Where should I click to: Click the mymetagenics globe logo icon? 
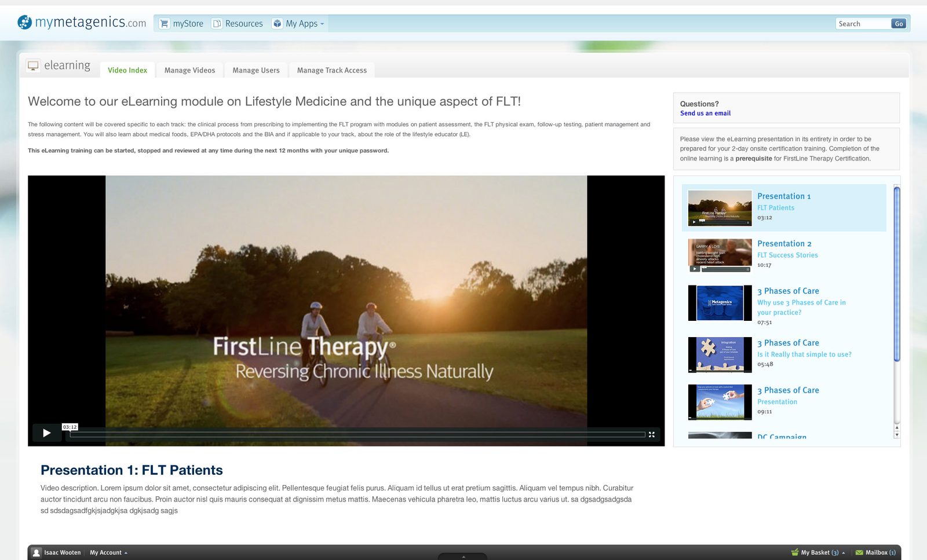coord(24,23)
